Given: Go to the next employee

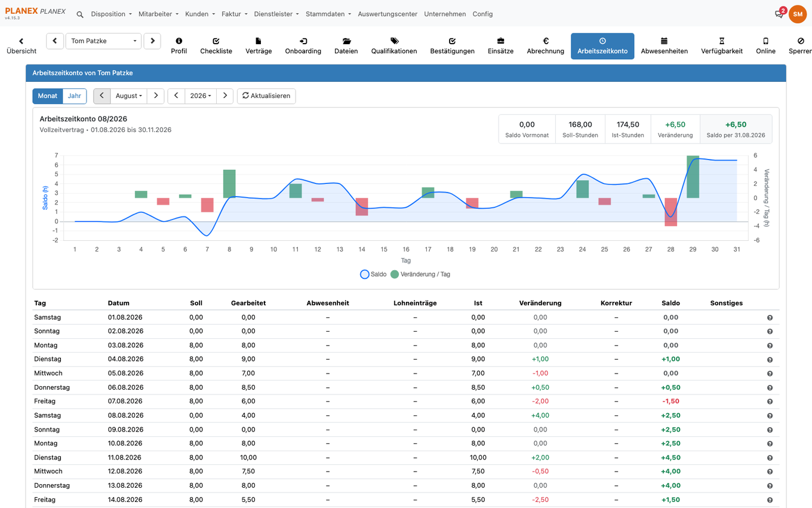Looking at the screenshot, I should coord(152,41).
